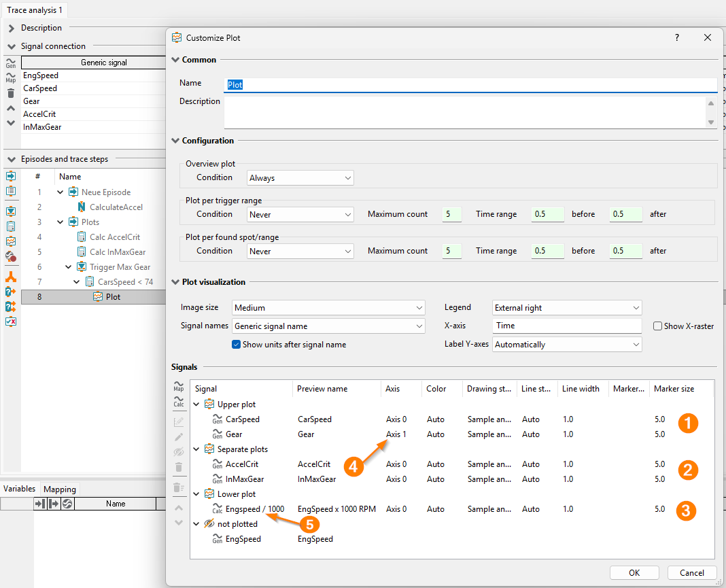The image size is (726, 588).
Task: Open the Overview plot Condition dropdown
Action: coord(300,178)
